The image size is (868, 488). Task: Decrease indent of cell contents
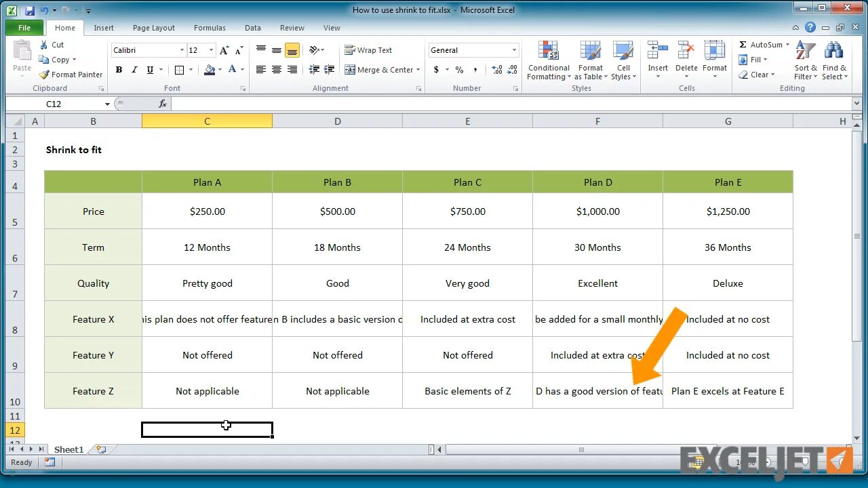(314, 70)
